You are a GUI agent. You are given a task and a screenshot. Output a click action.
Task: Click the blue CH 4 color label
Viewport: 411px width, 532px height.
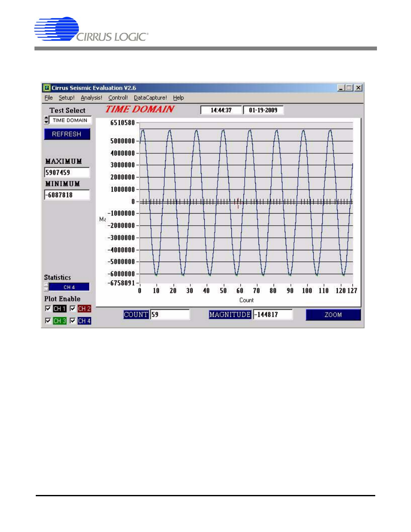pos(84,321)
